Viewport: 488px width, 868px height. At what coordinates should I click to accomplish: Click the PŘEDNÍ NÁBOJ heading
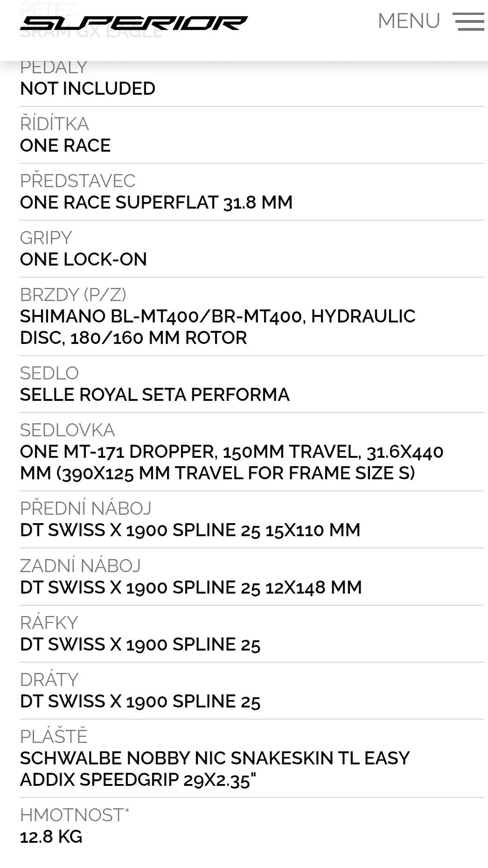point(86,509)
